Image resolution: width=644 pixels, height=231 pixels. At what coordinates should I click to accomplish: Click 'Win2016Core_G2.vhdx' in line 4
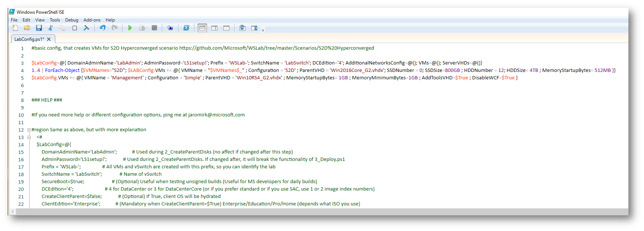357,70
